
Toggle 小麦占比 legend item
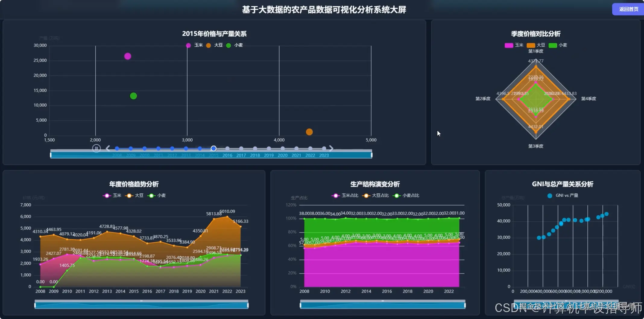406,195
